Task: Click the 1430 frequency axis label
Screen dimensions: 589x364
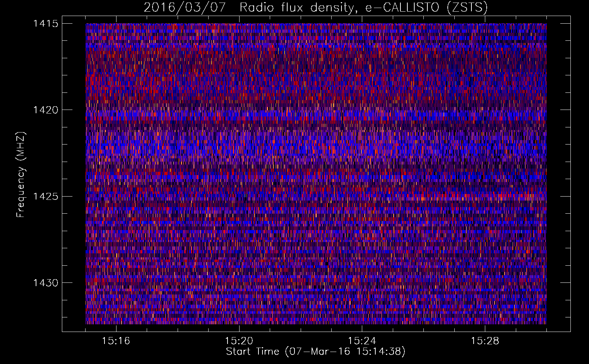Action: 46,283
